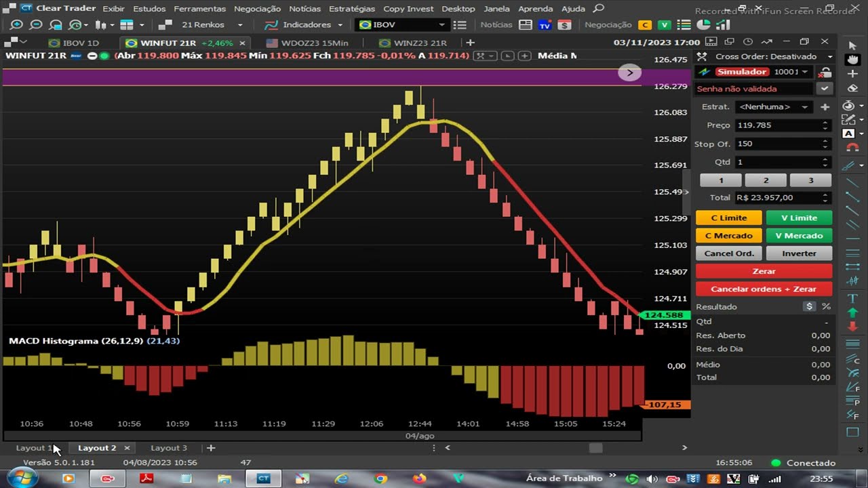Open the candlestick chart type icon
This screenshot has width=868, height=488.
click(x=100, y=24)
